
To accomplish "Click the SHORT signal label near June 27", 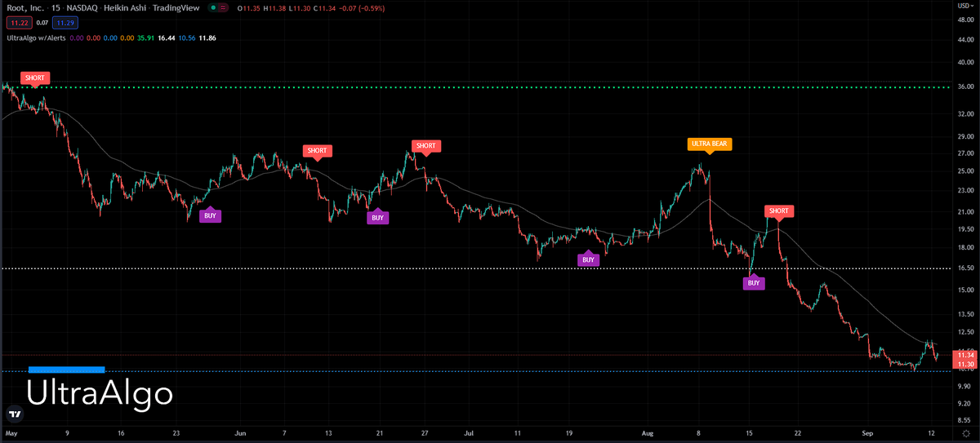I will click(425, 147).
